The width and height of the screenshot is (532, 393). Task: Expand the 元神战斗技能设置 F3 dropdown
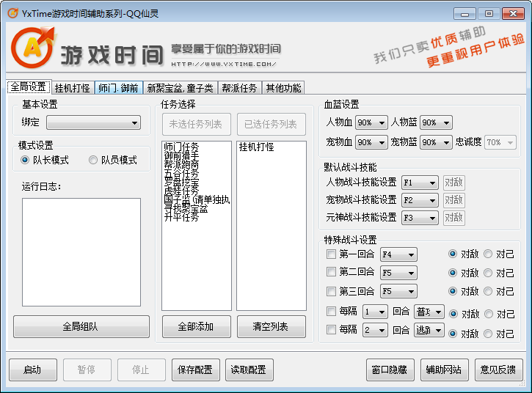420,218
